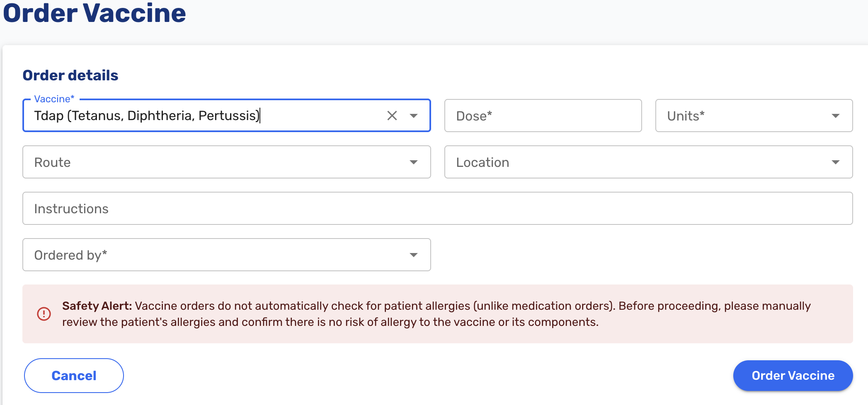This screenshot has height=405, width=868.
Task: Click the Vaccine field dropdown arrow
Action: coord(414,116)
